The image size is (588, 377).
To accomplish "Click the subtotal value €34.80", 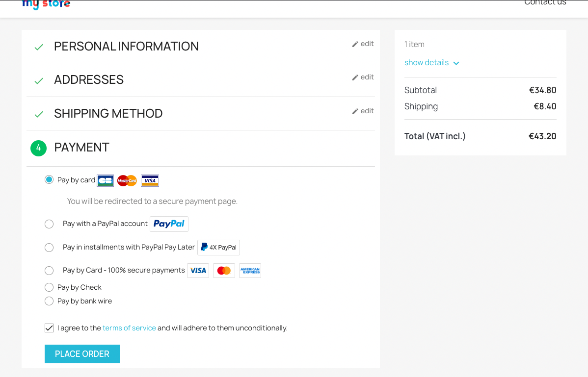I will tap(543, 90).
